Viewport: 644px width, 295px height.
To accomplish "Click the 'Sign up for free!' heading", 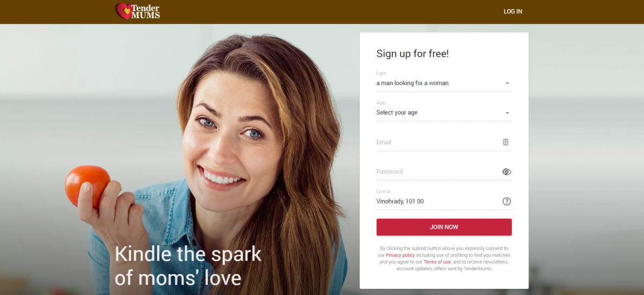I will click(412, 54).
